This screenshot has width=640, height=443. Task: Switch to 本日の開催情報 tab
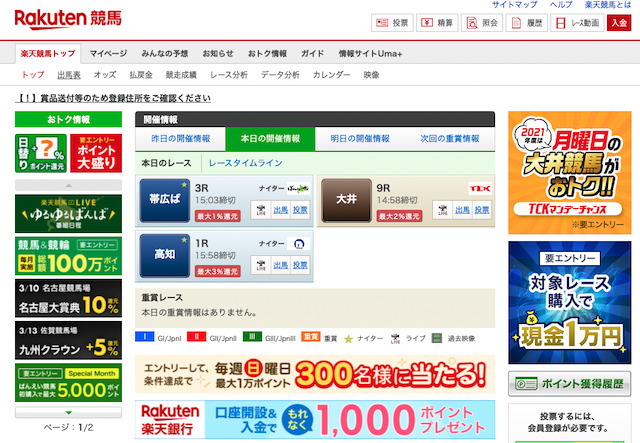(x=270, y=139)
